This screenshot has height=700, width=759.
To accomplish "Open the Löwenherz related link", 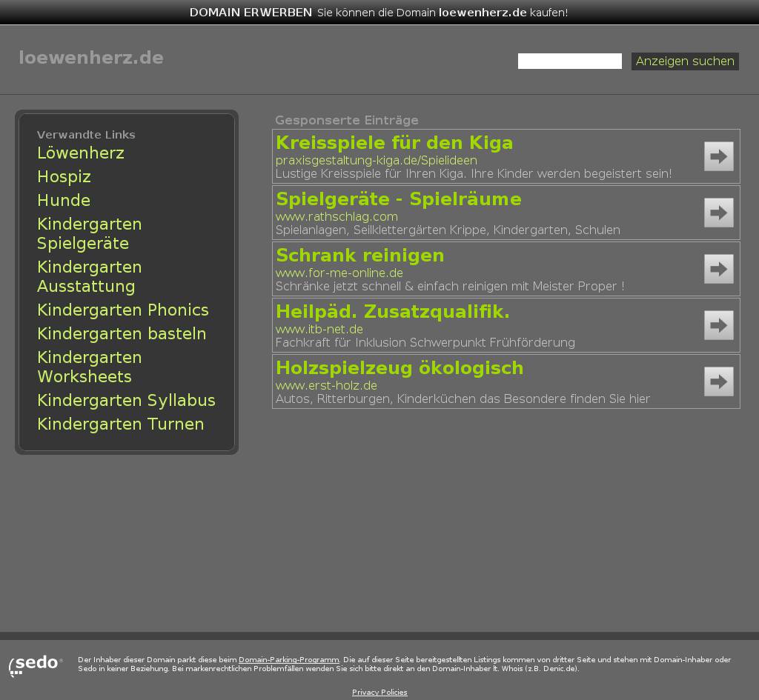I will point(81,153).
